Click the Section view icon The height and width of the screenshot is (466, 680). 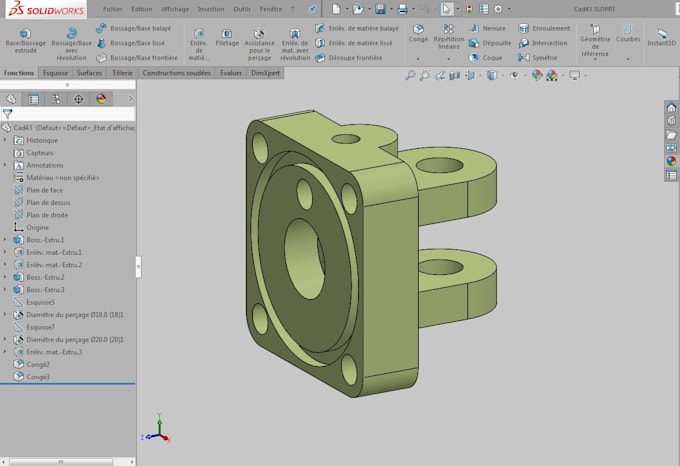[454, 75]
